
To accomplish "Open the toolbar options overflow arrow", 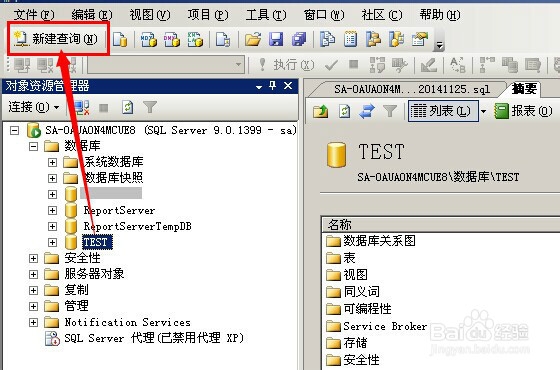I will pos(440,45).
